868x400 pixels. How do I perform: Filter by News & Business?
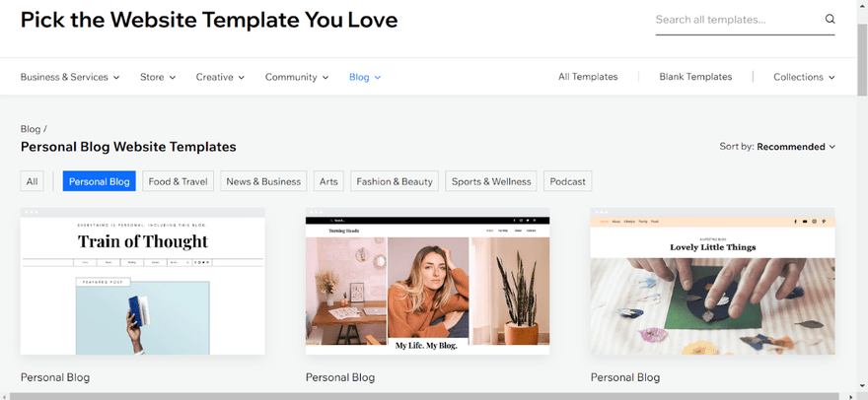pos(263,181)
